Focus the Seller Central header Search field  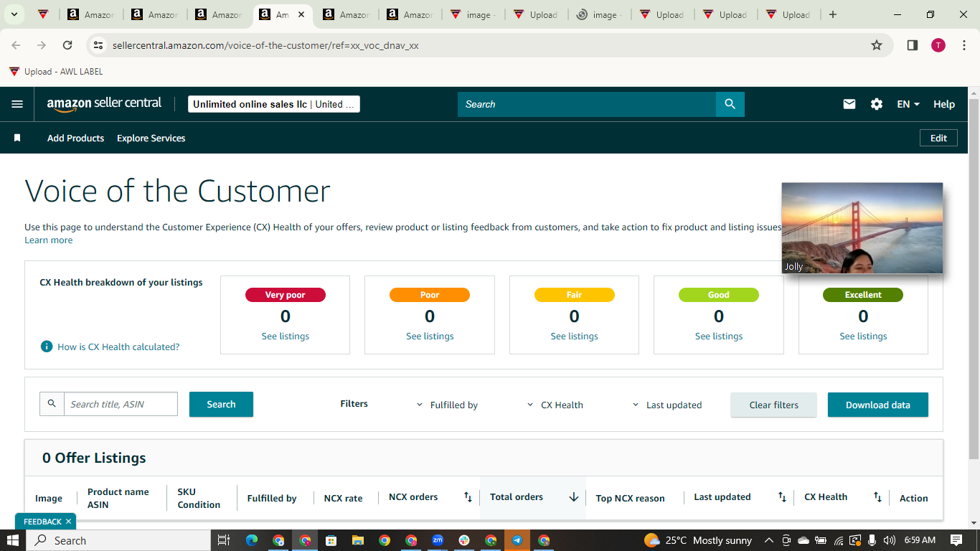coord(587,104)
